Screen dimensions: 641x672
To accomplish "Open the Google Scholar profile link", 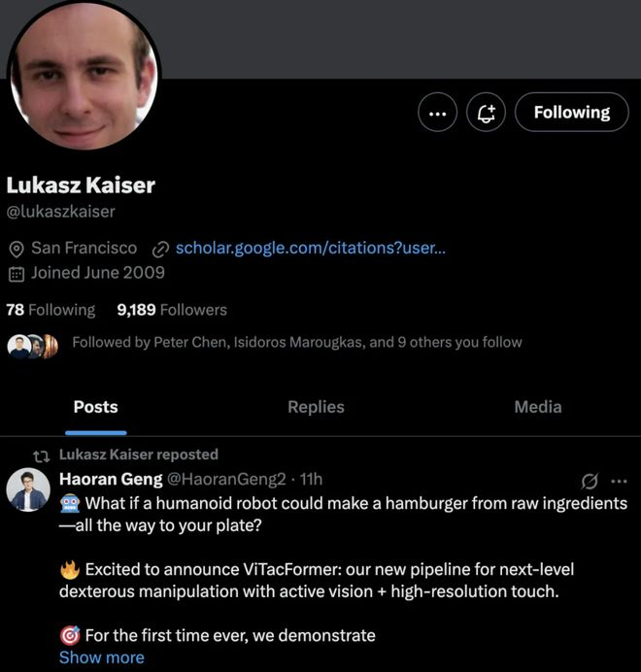I will point(310,248).
